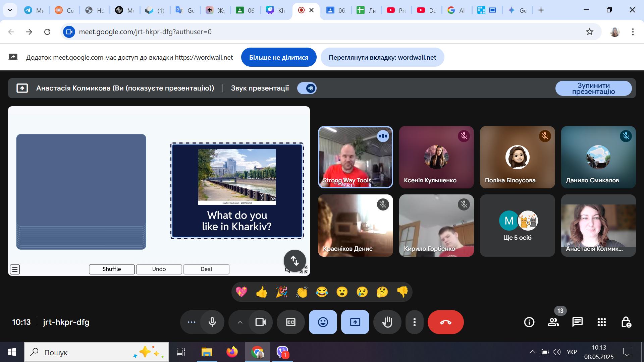Switch to the YouTube browser tab

(396, 10)
